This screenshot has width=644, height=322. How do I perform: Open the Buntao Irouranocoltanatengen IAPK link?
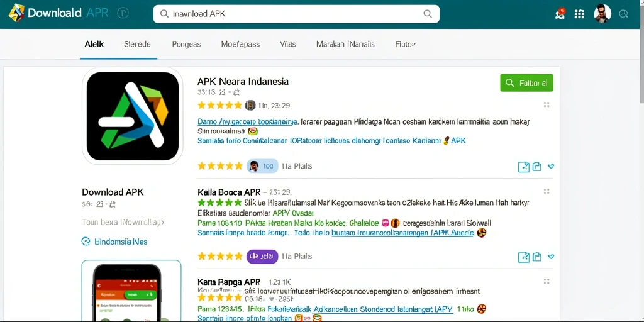pos(402,233)
